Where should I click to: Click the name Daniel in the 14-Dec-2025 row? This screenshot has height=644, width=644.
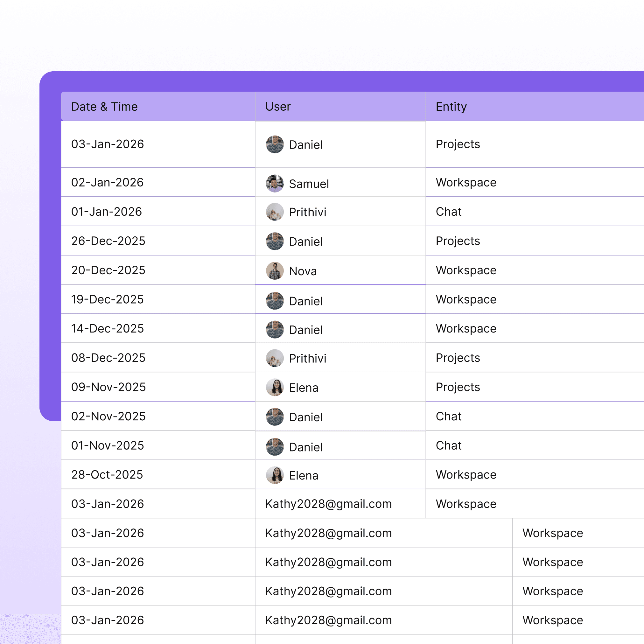[x=306, y=330]
